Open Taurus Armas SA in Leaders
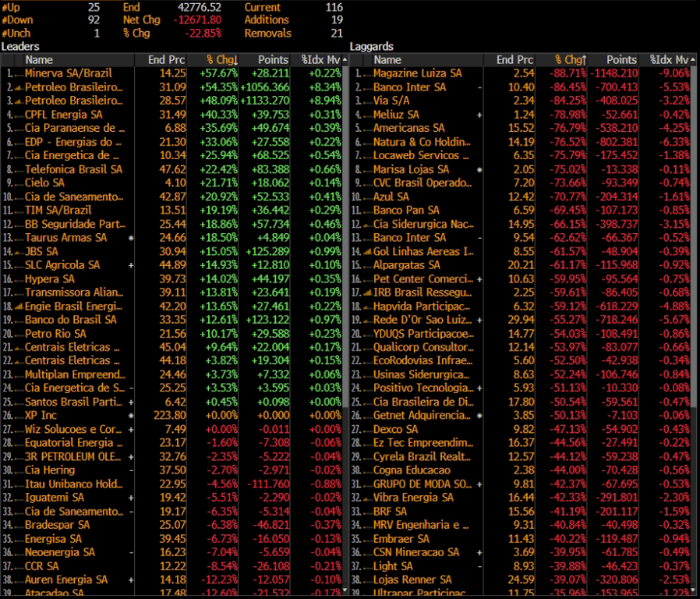 (171, 238)
